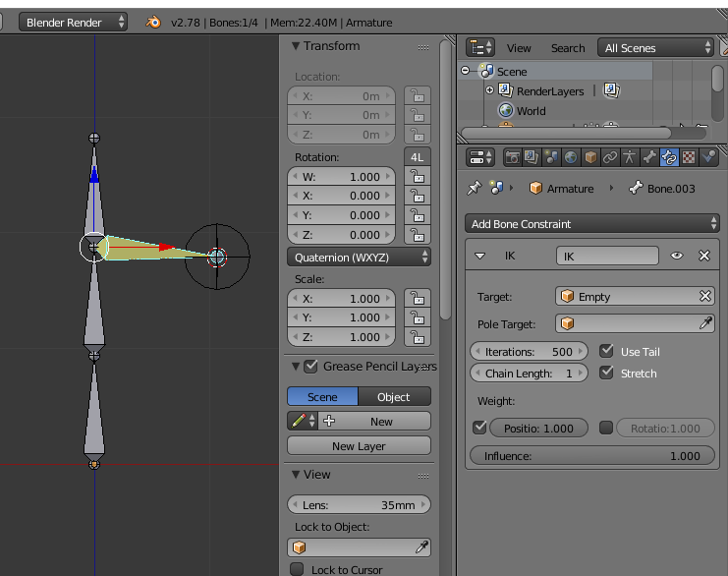The width and height of the screenshot is (728, 576).
Task: Open the Bone properties tab
Action: (x=649, y=157)
